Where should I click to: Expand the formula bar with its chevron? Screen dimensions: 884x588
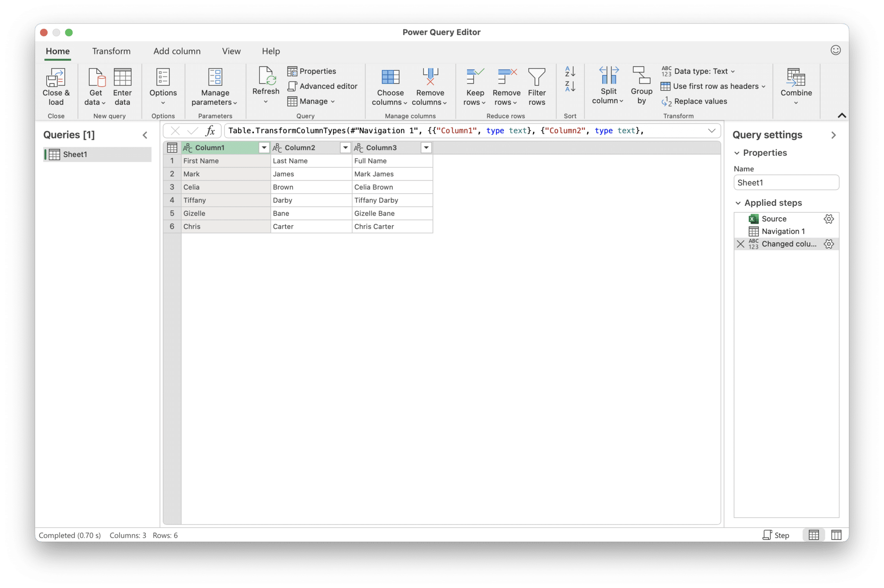click(x=712, y=130)
